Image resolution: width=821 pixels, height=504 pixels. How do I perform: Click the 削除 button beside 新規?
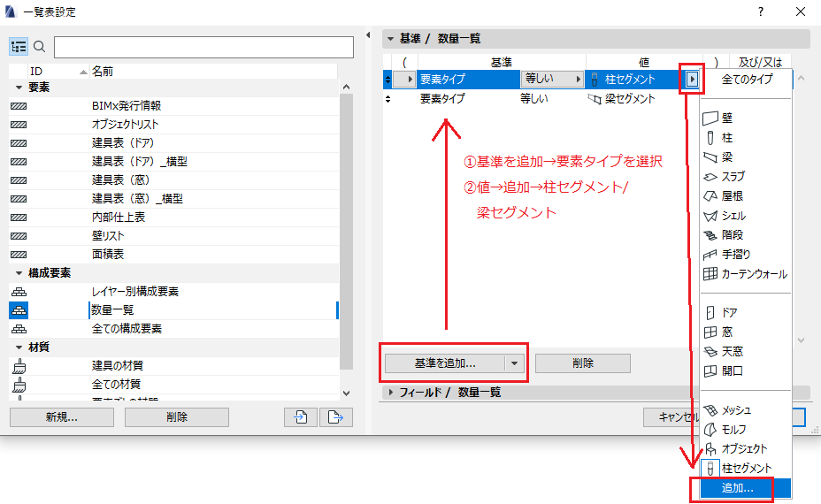tap(177, 417)
